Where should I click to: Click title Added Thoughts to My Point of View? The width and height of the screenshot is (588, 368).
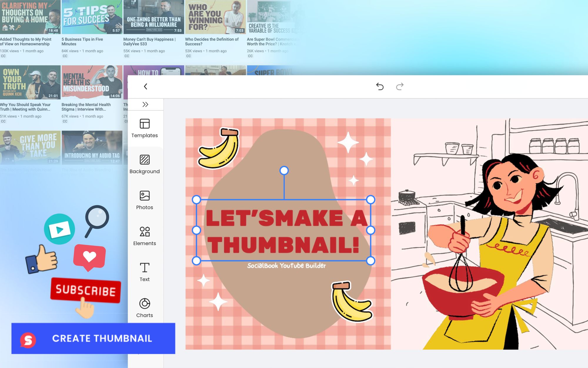pos(26,42)
